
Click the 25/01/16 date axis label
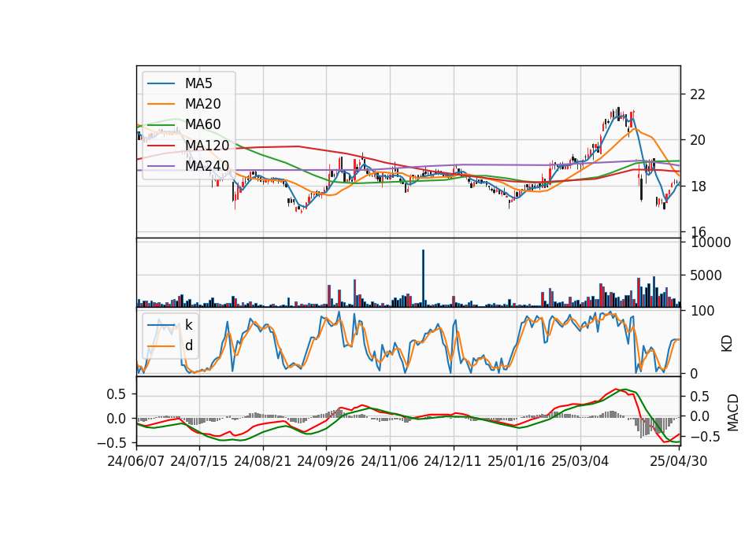tap(517, 461)
